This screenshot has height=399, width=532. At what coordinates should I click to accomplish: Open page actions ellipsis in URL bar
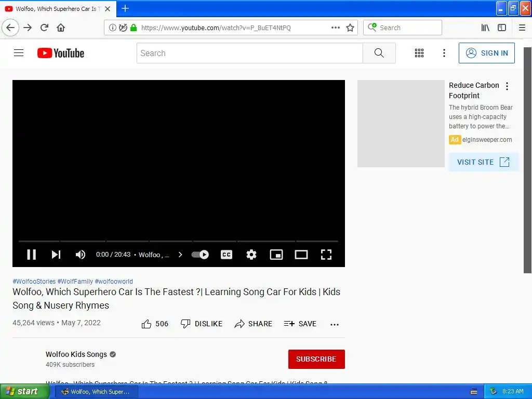click(x=336, y=28)
